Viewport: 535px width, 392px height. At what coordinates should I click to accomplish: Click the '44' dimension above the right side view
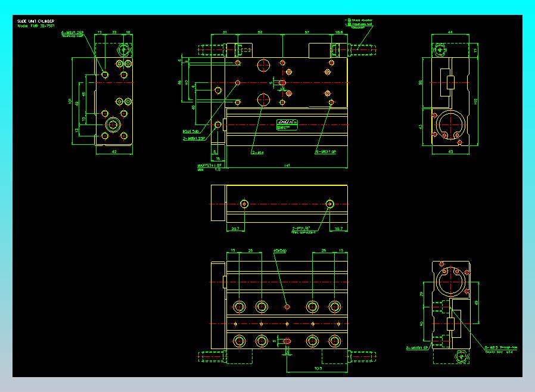click(450, 32)
